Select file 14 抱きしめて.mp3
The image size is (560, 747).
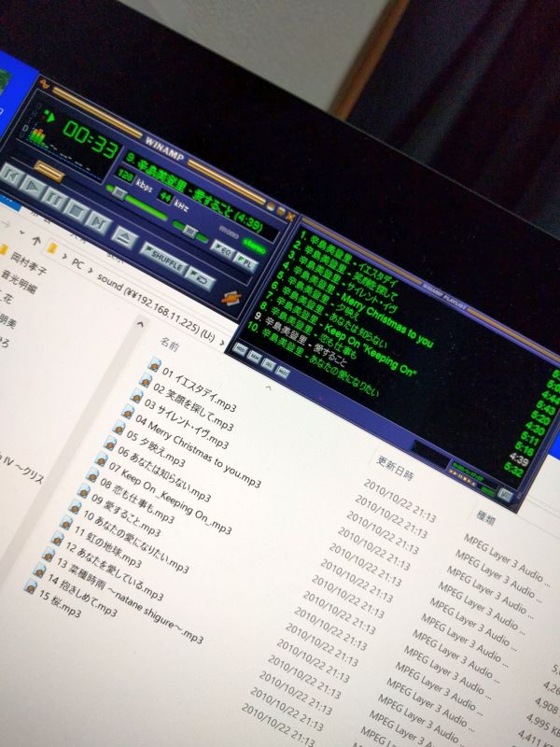click(81, 597)
